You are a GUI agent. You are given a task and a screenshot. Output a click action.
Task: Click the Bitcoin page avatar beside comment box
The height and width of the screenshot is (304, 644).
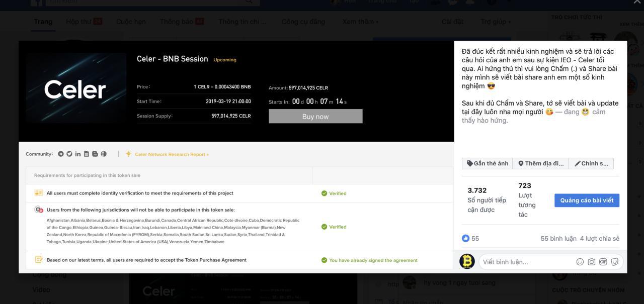tap(467, 261)
